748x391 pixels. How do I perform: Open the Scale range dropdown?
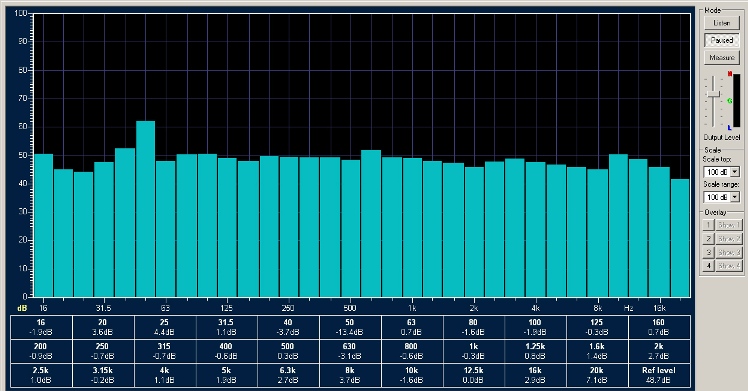tap(735, 197)
